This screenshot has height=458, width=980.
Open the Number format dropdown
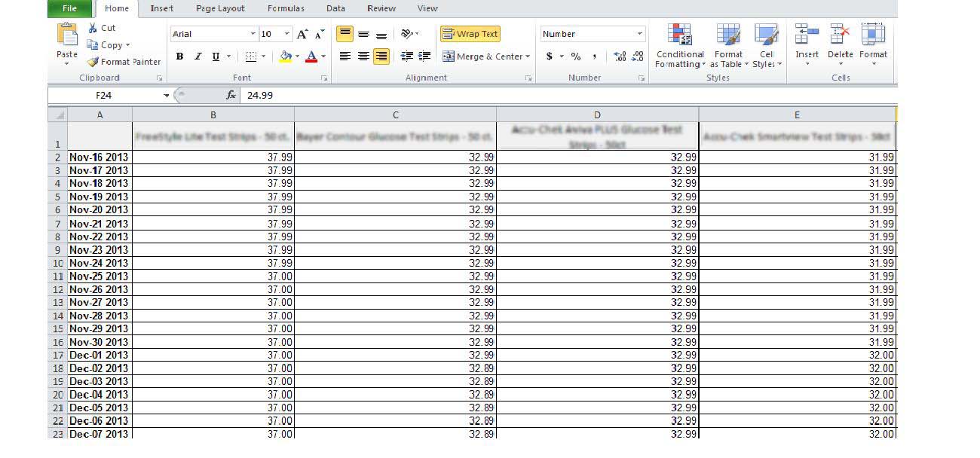[x=641, y=34]
